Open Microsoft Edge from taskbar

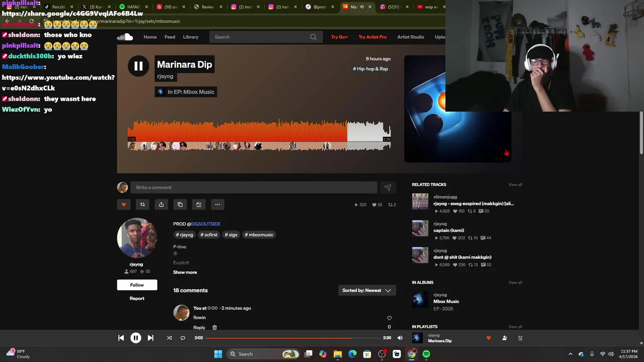pyautogui.click(x=352, y=354)
